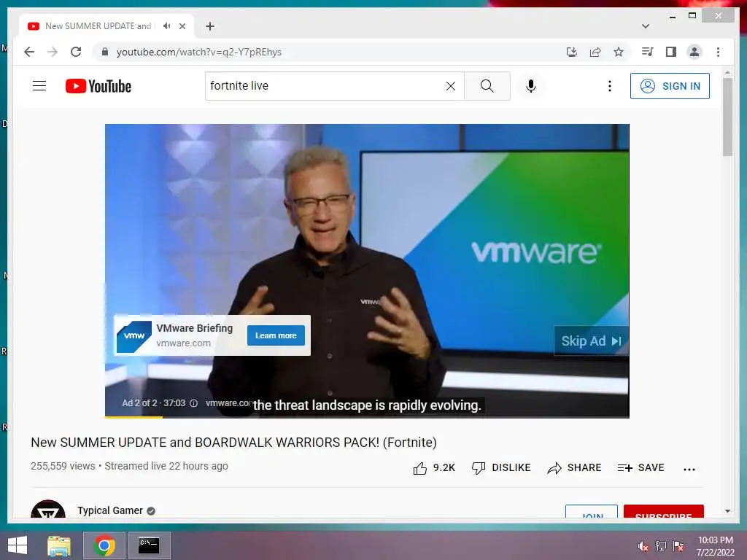Click the Typical Gamer channel avatar

coord(48,508)
